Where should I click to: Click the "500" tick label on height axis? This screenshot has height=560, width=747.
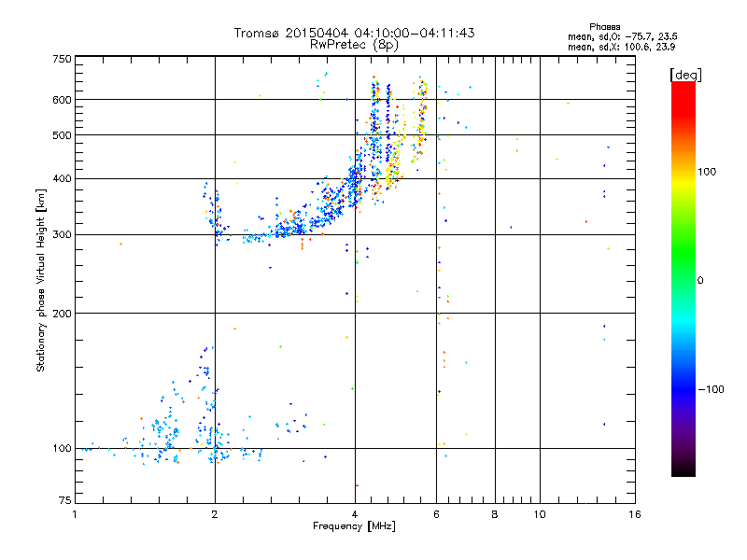[x=62, y=135]
